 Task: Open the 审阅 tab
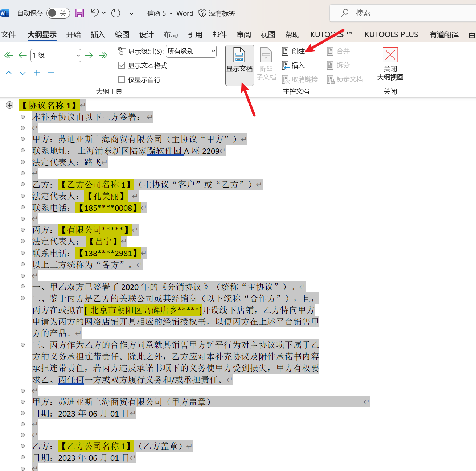243,34
